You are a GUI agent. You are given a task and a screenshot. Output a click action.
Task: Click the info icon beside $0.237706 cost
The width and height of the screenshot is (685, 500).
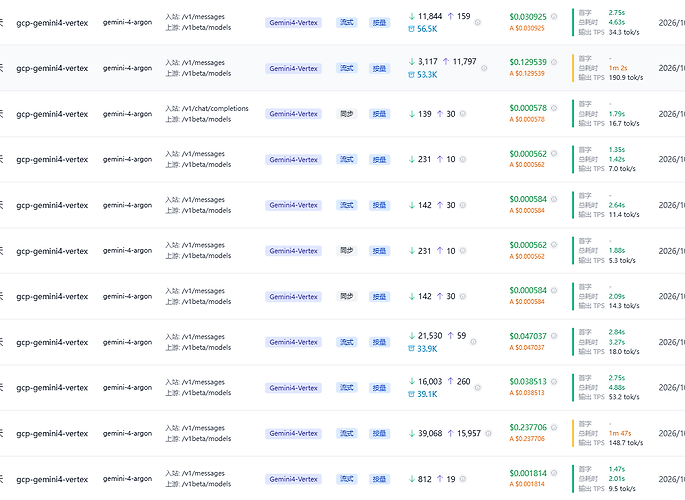pyautogui.click(x=554, y=428)
